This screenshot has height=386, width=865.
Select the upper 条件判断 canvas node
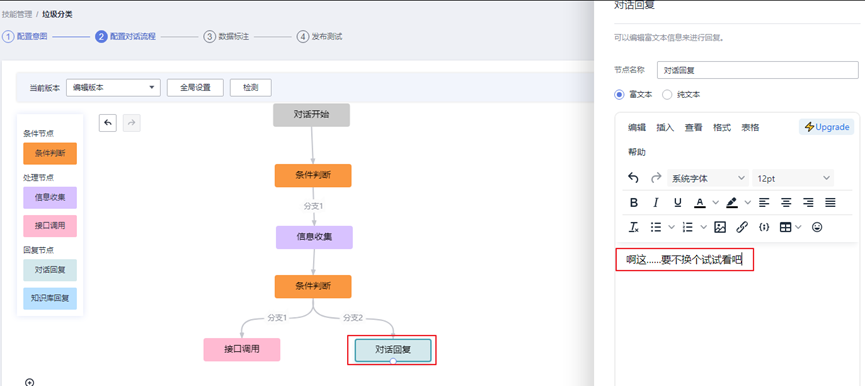(313, 175)
